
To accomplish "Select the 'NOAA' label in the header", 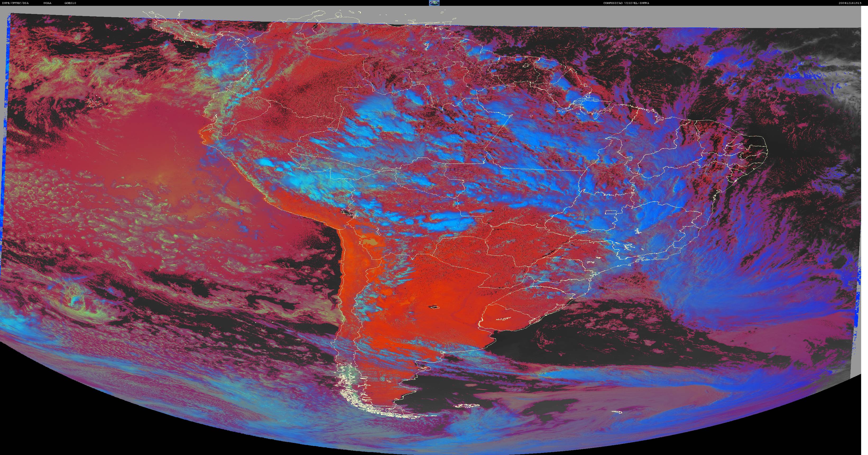I will point(47,3).
